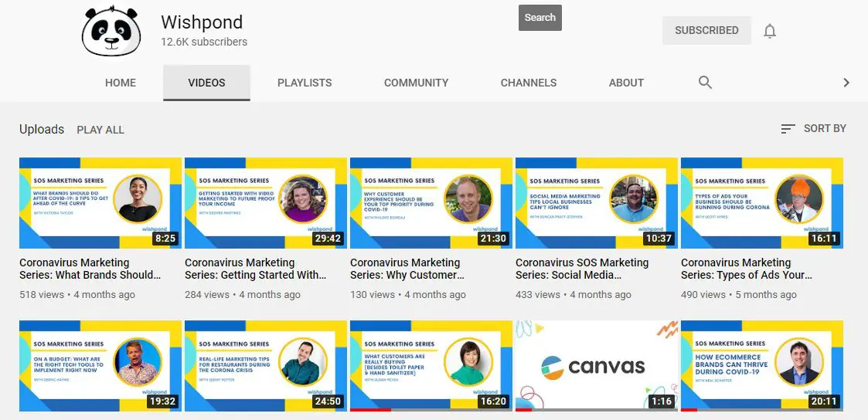The width and height of the screenshot is (868, 420).
Task: Open the 8:25 What Brands Should Do thumbnail
Action: coord(100,202)
